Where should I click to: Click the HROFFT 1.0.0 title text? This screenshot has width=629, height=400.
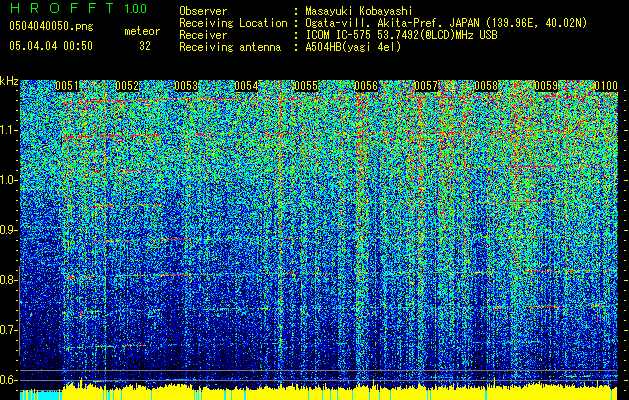[x=78, y=8]
